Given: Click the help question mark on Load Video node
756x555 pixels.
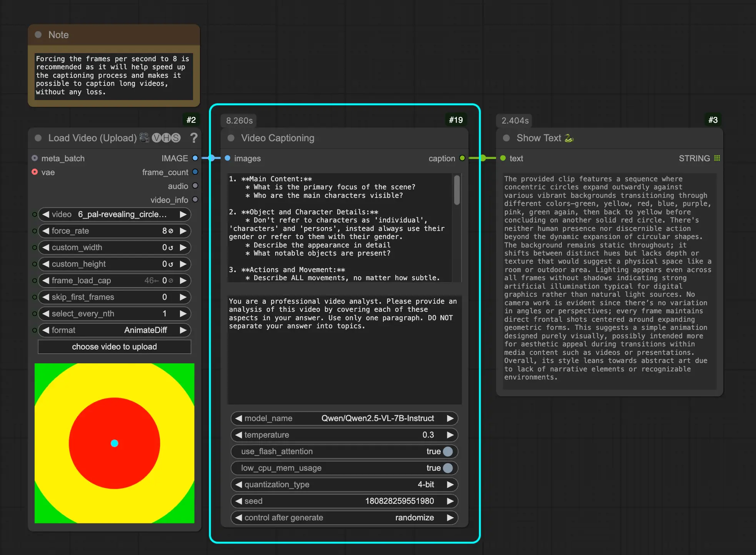Looking at the screenshot, I should (x=194, y=138).
